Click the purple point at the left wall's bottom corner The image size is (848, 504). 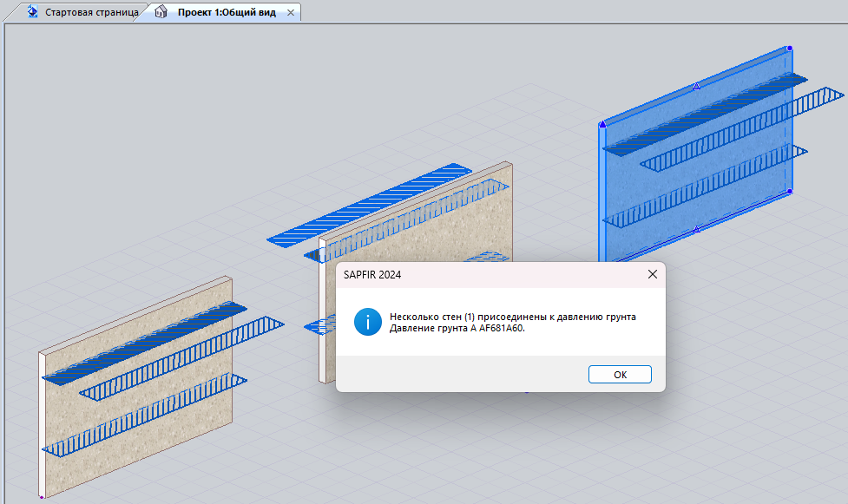pyautogui.click(x=42, y=497)
